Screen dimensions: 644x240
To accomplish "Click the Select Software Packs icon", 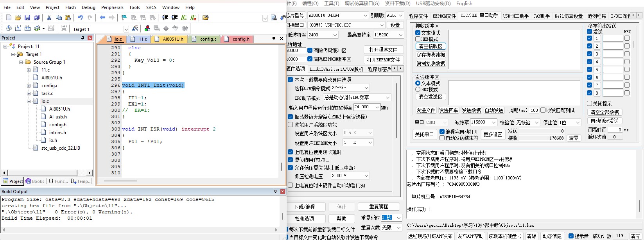I will coord(176,29).
